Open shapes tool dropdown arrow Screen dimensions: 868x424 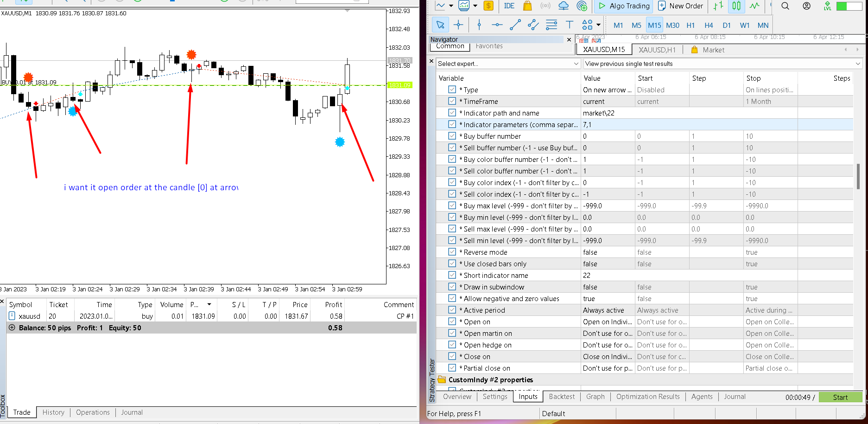(x=598, y=25)
